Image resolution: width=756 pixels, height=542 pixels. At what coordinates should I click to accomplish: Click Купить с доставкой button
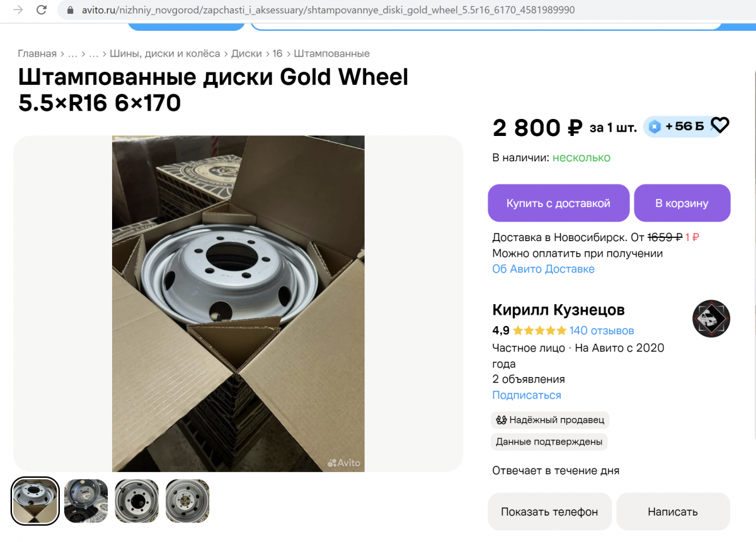559,203
